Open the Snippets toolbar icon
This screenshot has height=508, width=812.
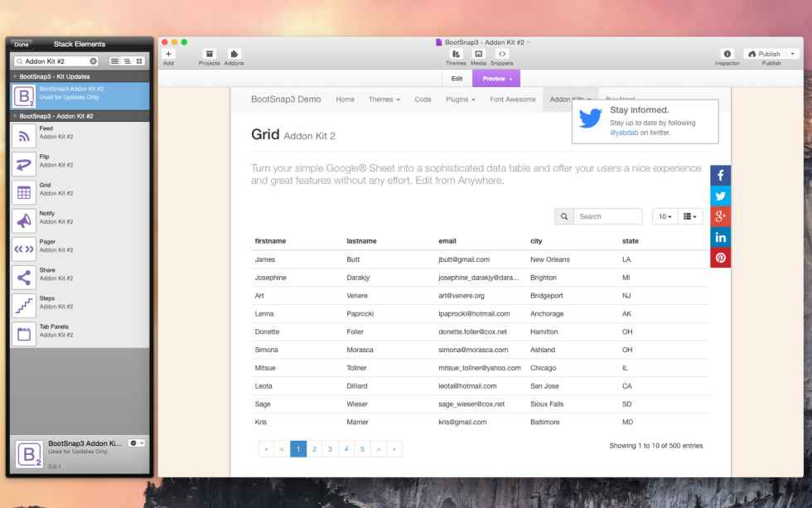click(x=502, y=54)
